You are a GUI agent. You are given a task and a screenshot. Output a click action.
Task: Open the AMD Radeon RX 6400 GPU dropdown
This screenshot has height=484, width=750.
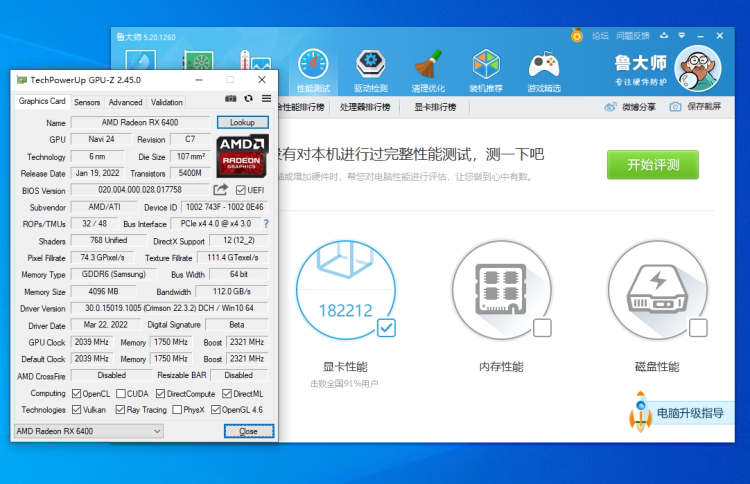coord(89,431)
